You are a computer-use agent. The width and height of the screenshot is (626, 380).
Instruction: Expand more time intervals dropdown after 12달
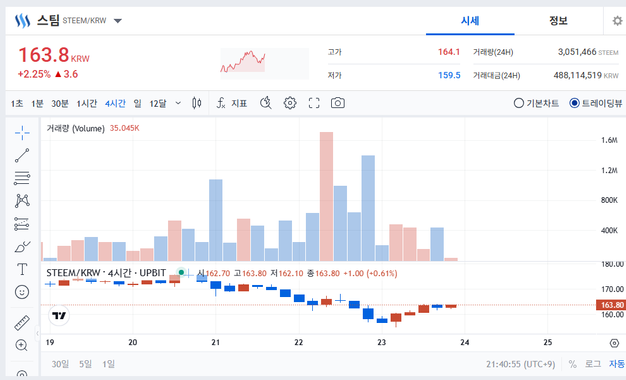tap(178, 103)
